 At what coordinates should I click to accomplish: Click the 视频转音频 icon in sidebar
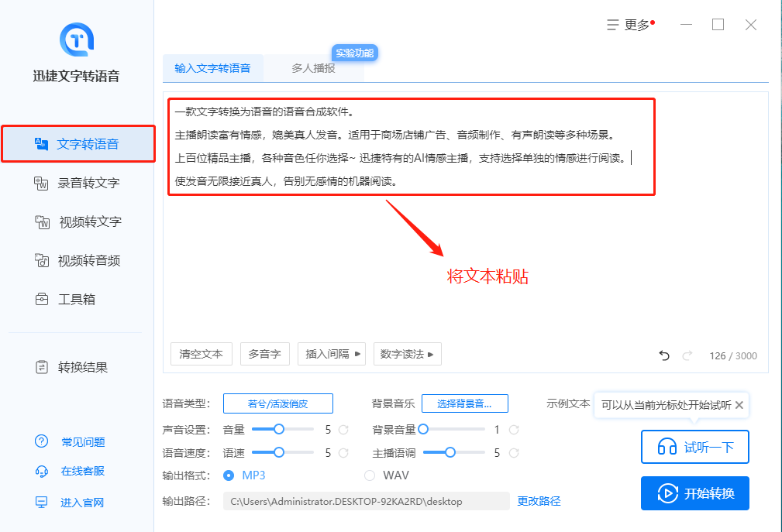42,260
